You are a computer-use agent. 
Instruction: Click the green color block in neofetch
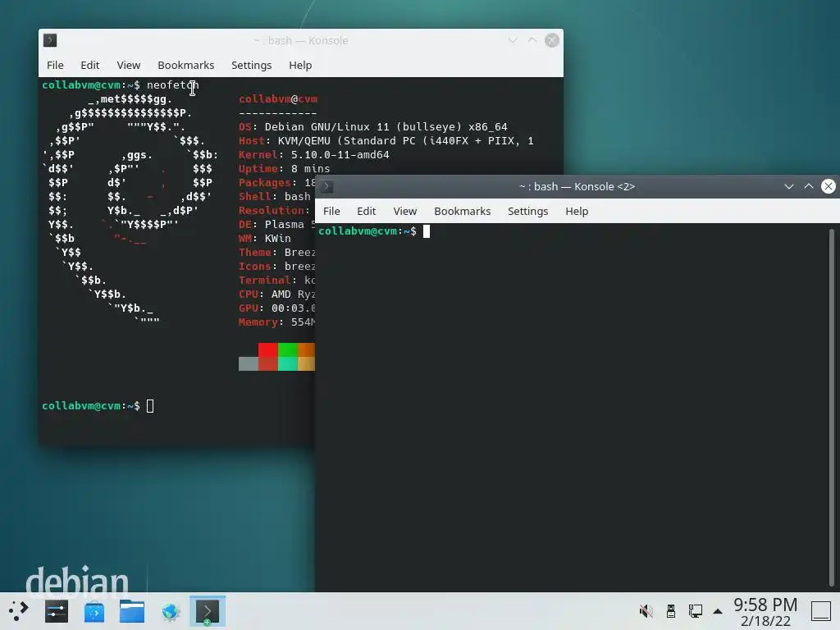coord(287,349)
